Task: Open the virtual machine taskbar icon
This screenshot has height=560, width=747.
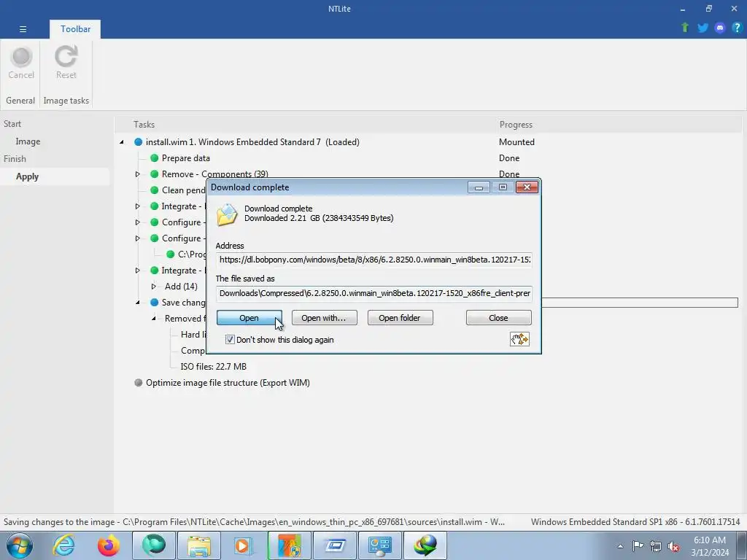Action: coord(334,545)
